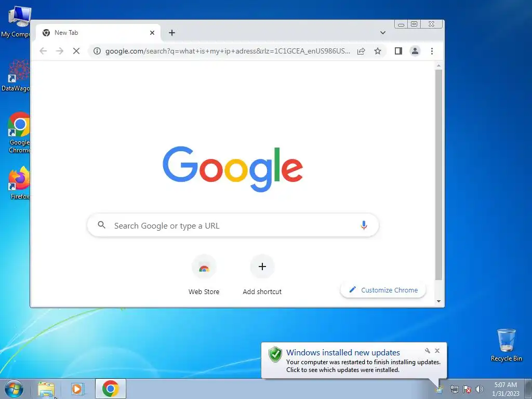Open notification options wrench icon
Viewport: 532px width, 399px height.
pyautogui.click(x=428, y=351)
